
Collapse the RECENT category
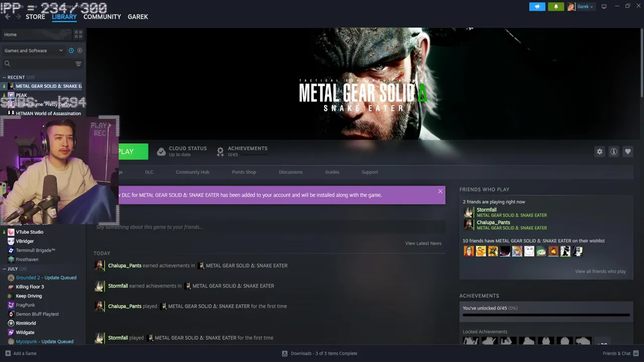5,77
